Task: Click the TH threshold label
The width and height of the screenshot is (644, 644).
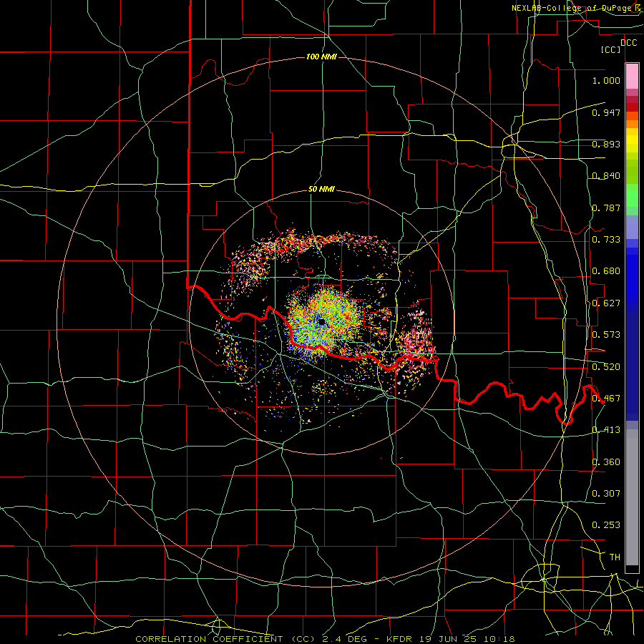Action: [615, 557]
